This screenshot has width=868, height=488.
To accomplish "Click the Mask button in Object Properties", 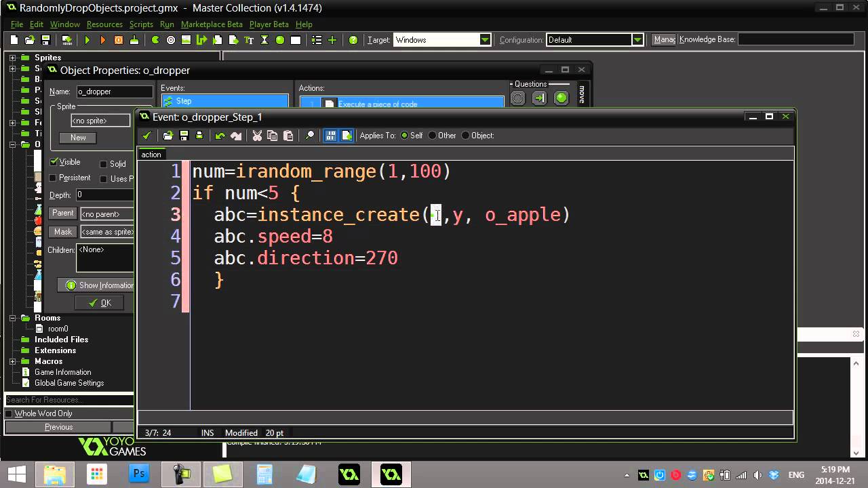I will coord(63,232).
